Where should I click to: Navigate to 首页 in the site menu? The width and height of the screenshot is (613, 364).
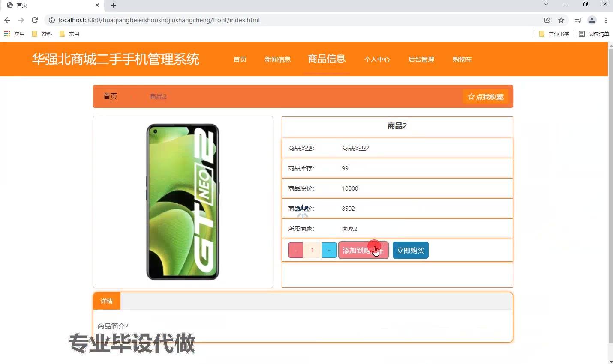pos(240,60)
